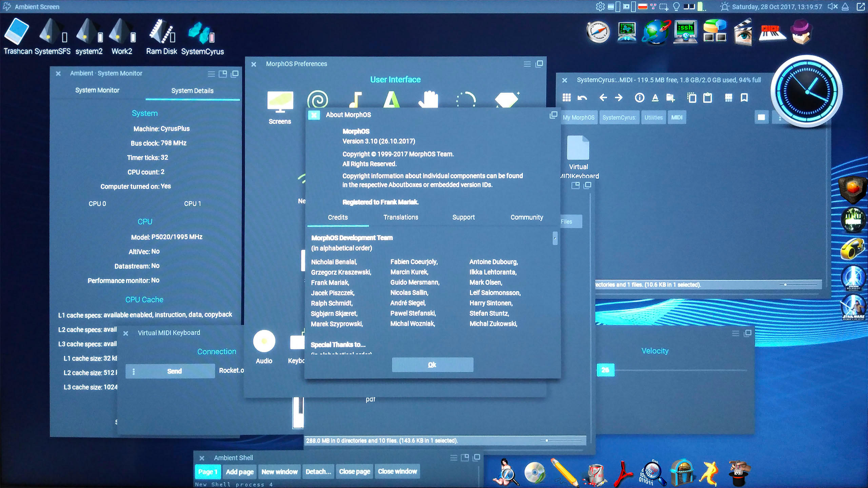Click the information icon in MIDI window toolbar
868x488 pixels.
coord(639,98)
